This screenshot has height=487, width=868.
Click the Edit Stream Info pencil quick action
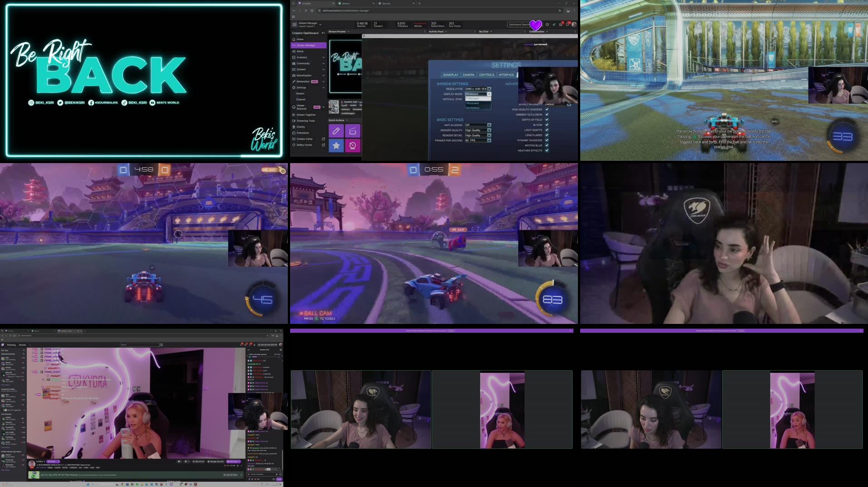pyautogui.click(x=336, y=131)
